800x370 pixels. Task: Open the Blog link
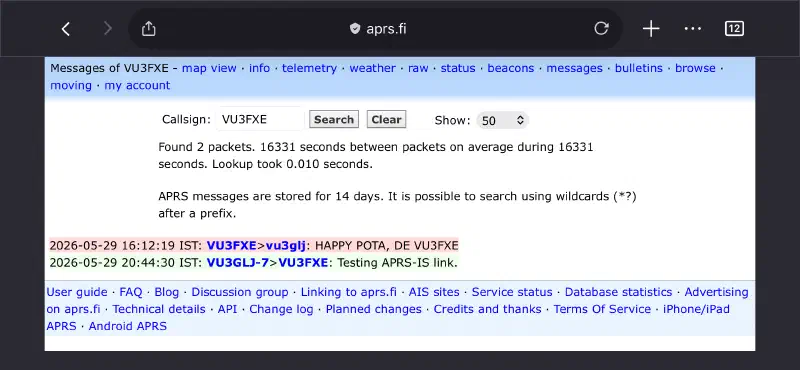(x=167, y=292)
